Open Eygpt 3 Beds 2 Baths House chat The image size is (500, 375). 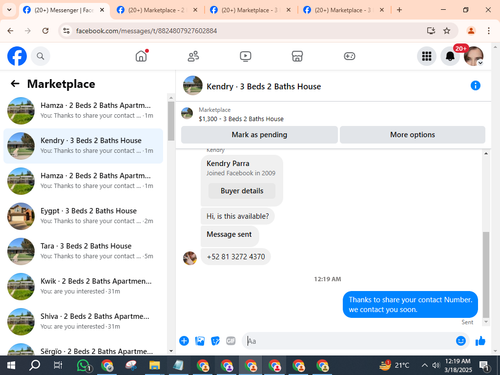tap(83, 216)
